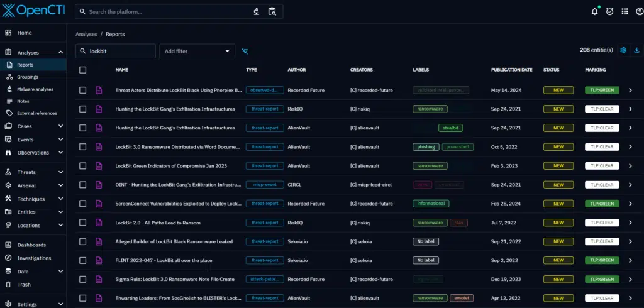Open Locations in the sidebar menu
Viewport: 644px width, 308px height.
(33, 226)
